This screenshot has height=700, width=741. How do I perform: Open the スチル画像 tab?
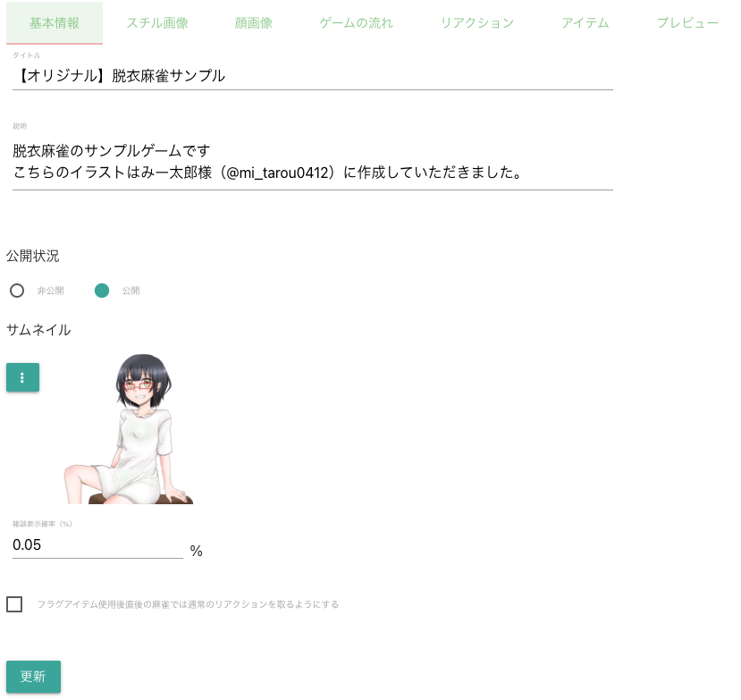157,22
